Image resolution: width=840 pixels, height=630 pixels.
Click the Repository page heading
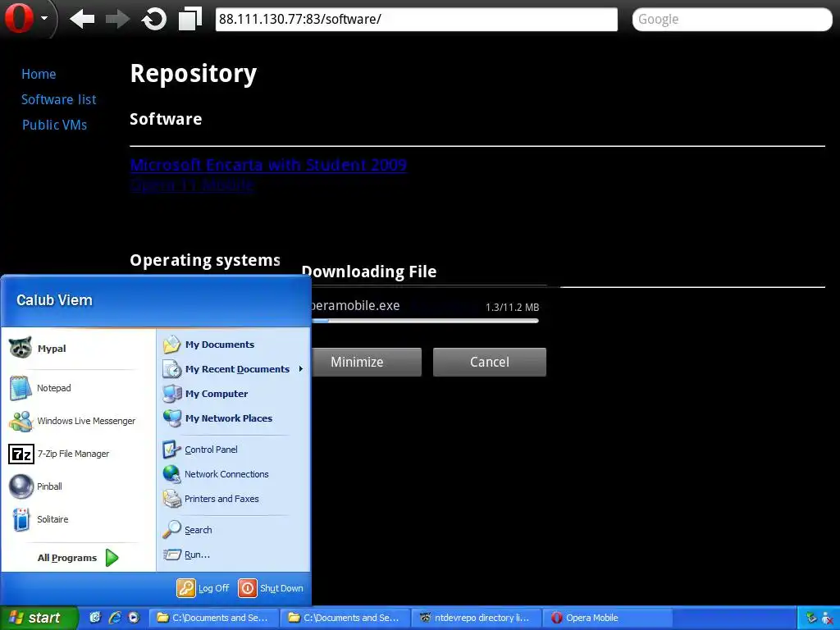coord(194,74)
